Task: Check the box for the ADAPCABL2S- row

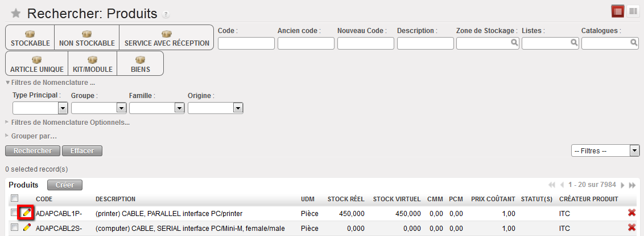Action: coord(14,228)
